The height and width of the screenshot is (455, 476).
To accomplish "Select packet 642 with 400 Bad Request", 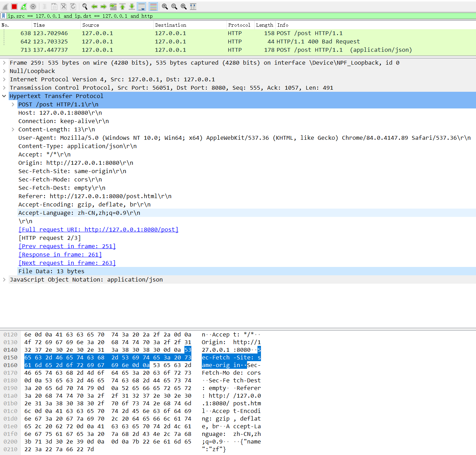I will coord(209,42).
